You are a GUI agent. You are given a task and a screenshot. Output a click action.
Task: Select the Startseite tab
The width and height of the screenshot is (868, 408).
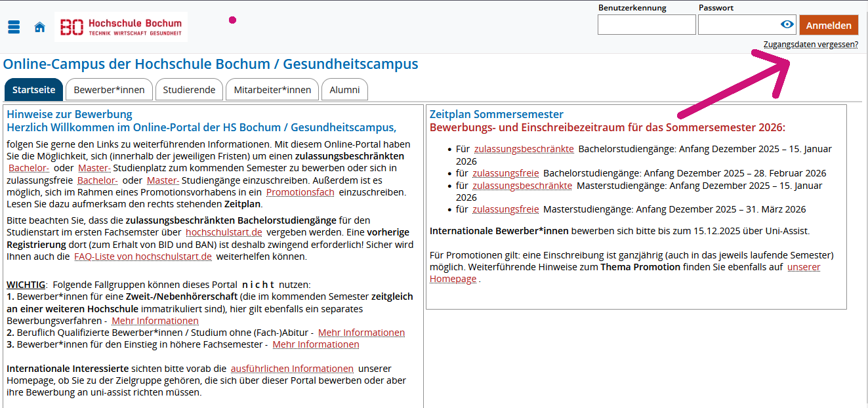point(33,90)
